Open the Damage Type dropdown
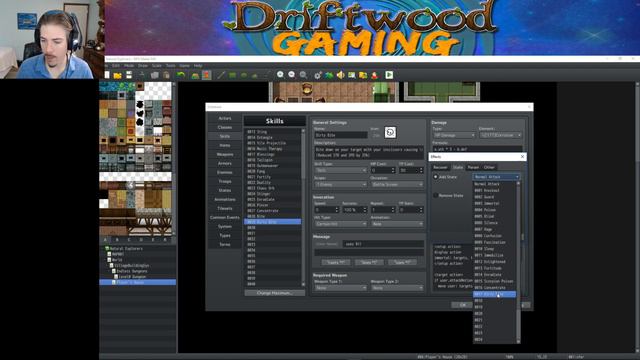The height and width of the screenshot is (360, 640). [454, 135]
